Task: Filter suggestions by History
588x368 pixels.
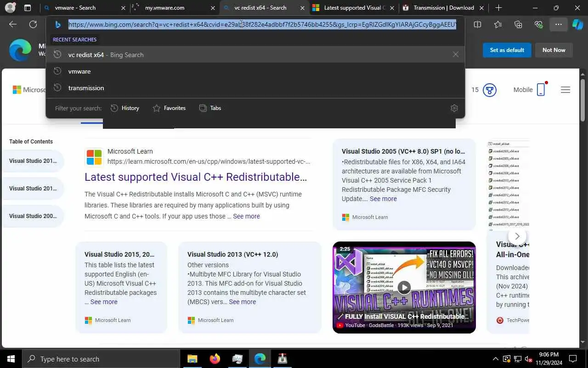Action: [125, 108]
